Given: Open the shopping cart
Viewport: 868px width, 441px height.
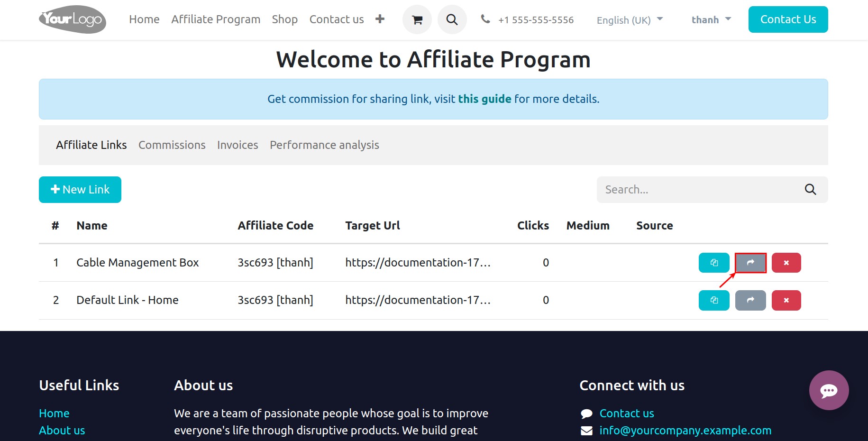Looking at the screenshot, I should click(x=417, y=19).
